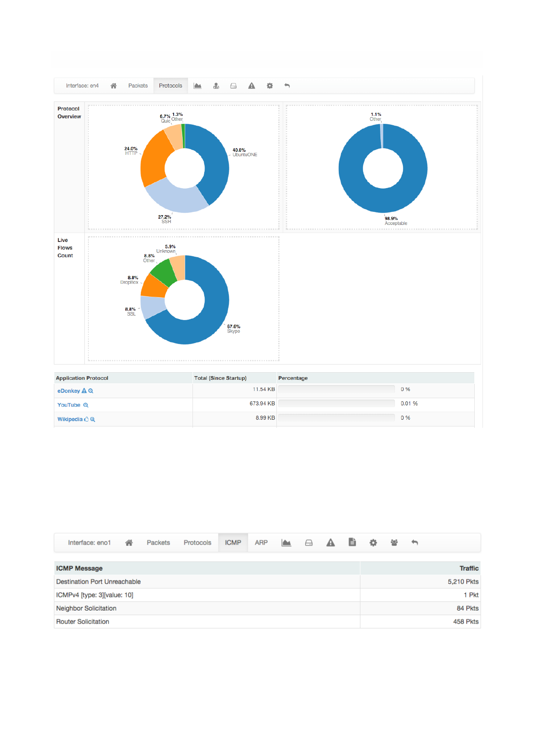This screenshot has width=534, height=756.
Task: Click the 458 Pkts traffic value
Action: [466, 622]
